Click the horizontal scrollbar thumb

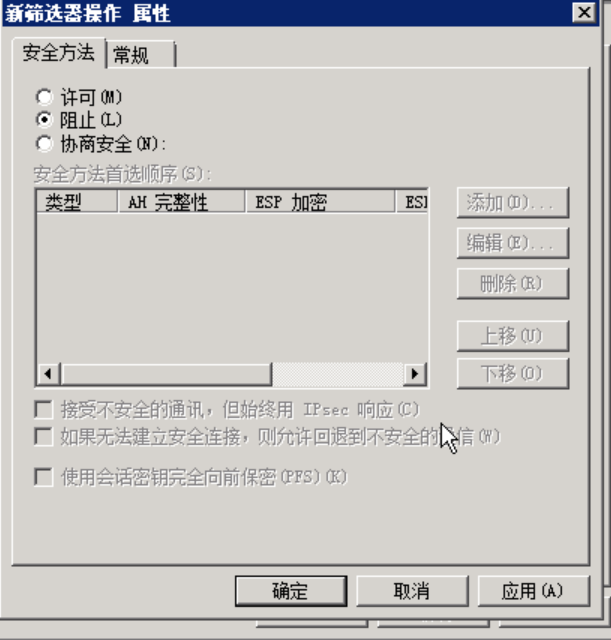[167, 373]
